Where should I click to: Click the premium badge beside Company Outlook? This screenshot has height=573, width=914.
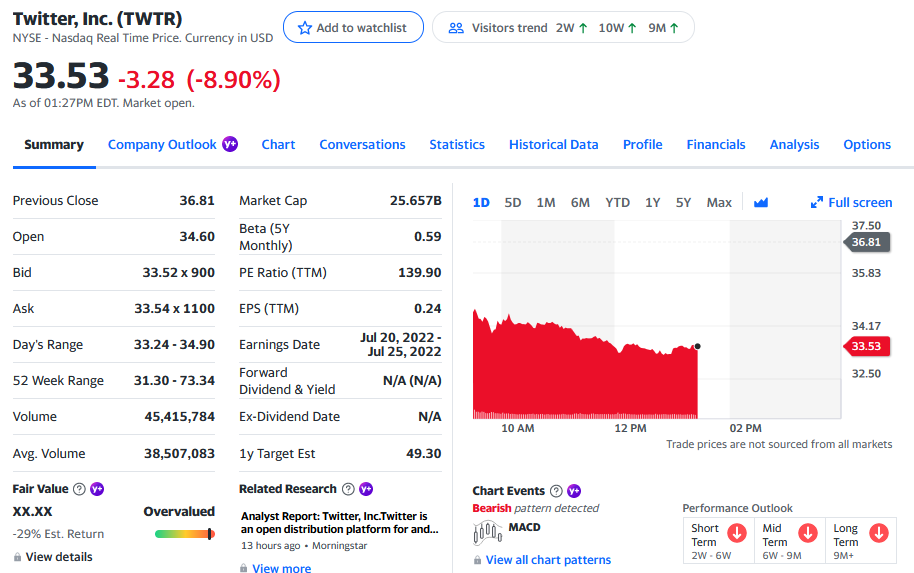[230, 144]
